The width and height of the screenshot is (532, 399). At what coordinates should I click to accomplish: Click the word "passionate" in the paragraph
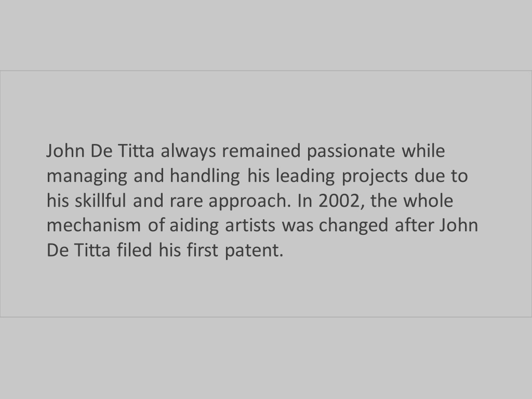click(x=351, y=151)
